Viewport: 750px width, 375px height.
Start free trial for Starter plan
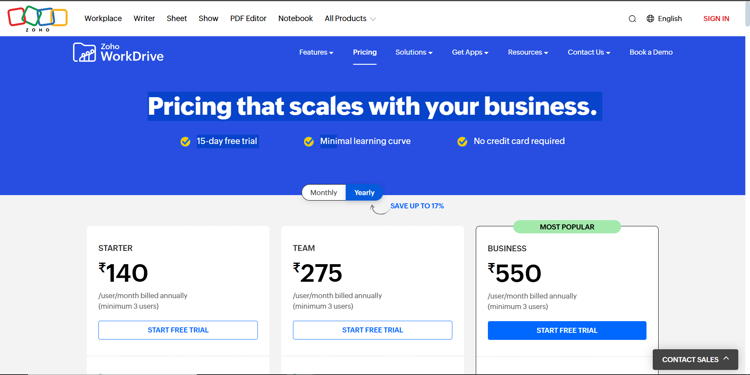click(x=178, y=330)
